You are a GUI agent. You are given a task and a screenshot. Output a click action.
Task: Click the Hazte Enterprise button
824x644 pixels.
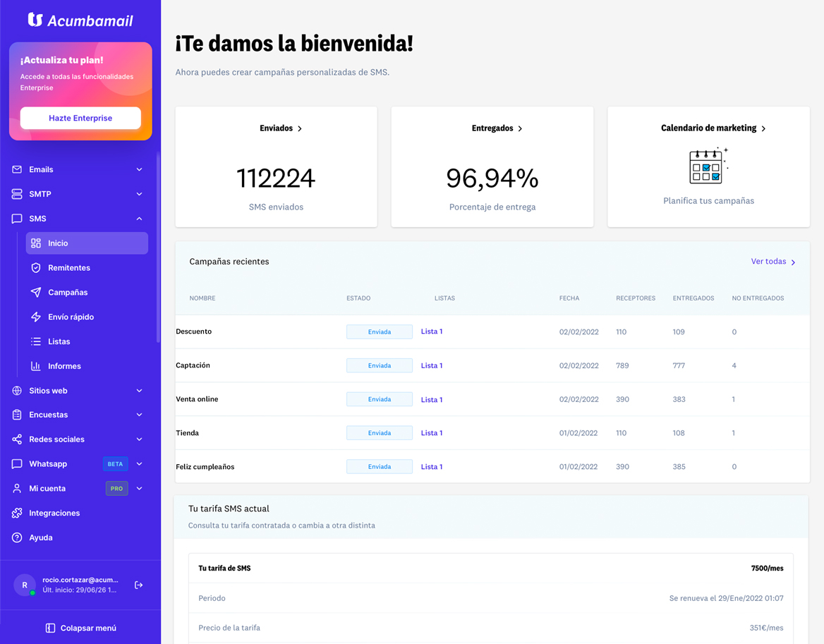[x=80, y=119]
